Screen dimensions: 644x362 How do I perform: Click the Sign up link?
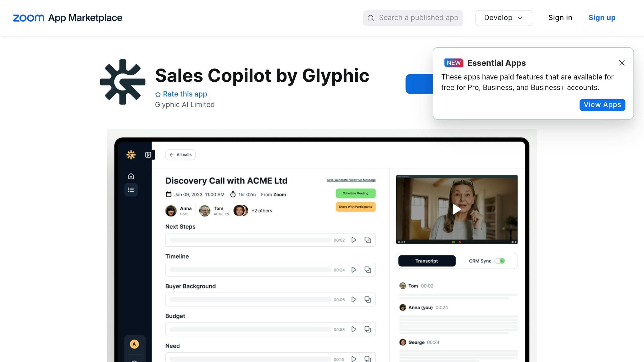click(602, 18)
